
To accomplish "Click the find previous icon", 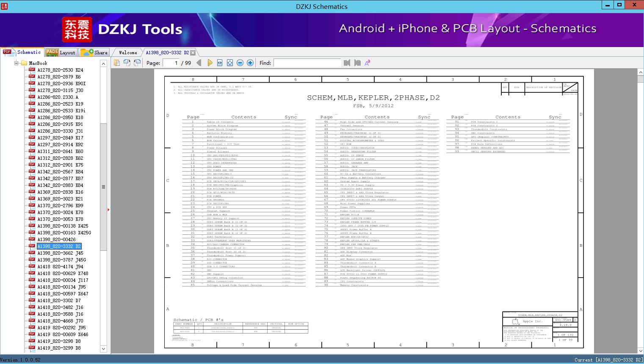I will click(x=347, y=63).
